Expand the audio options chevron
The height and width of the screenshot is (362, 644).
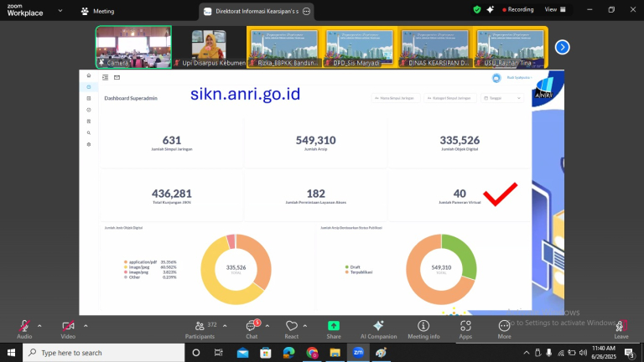39,326
